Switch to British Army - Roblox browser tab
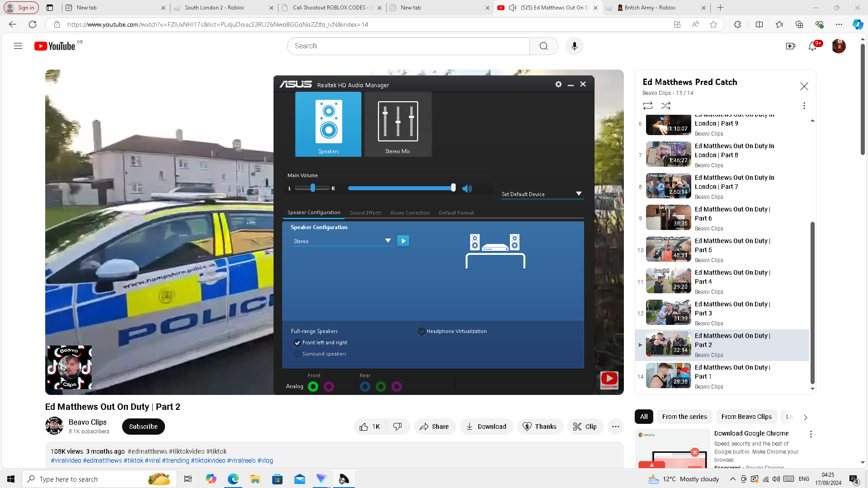 point(655,8)
